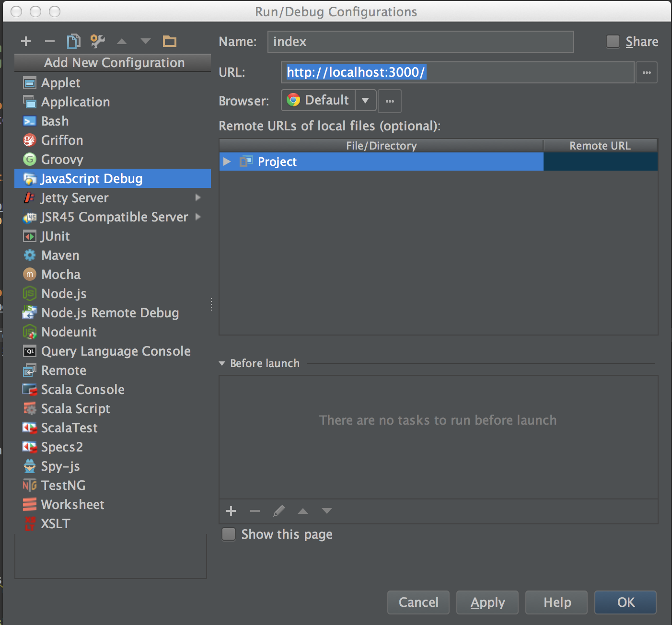Expand the Jetty Server submenu arrow
Image resolution: width=672 pixels, height=625 pixels.
click(x=198, y=197)
